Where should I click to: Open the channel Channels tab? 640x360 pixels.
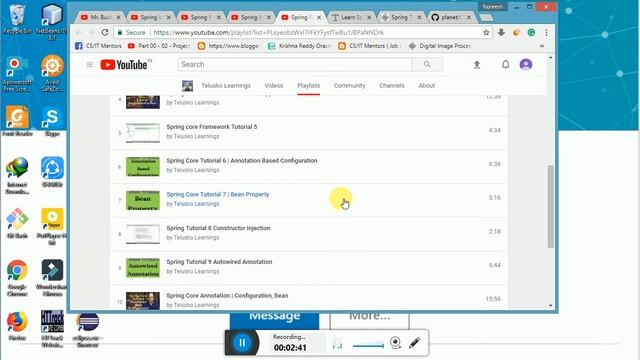391,86
